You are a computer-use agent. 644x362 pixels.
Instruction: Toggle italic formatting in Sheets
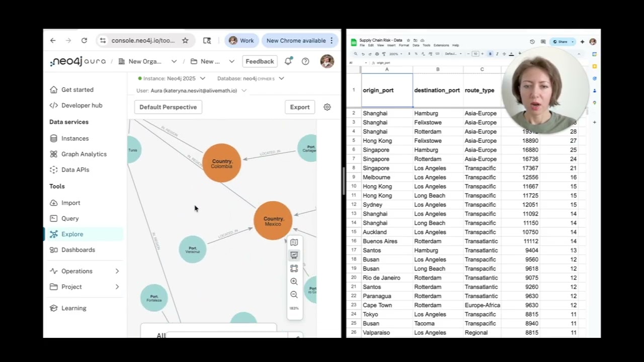(497, 54)
